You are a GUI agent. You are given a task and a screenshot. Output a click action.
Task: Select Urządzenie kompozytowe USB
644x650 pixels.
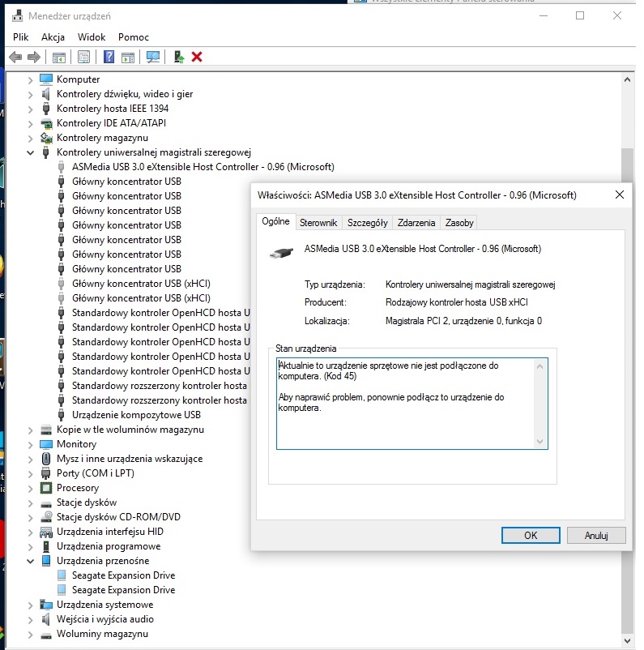point(136,415)
